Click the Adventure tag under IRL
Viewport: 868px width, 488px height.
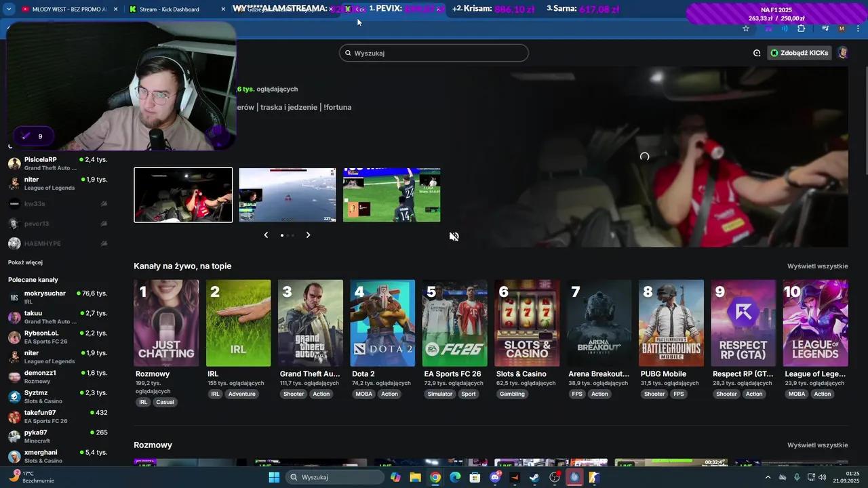click(x=242, y=394)
